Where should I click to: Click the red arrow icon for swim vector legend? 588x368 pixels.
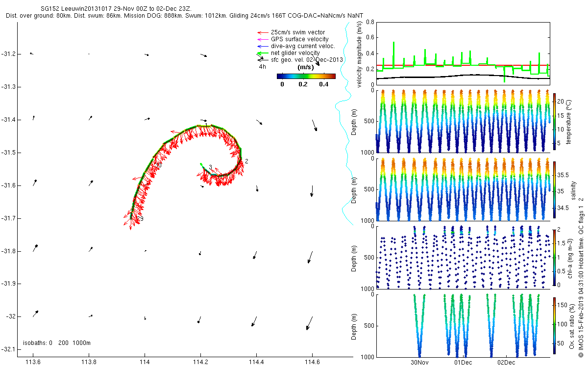262,33
